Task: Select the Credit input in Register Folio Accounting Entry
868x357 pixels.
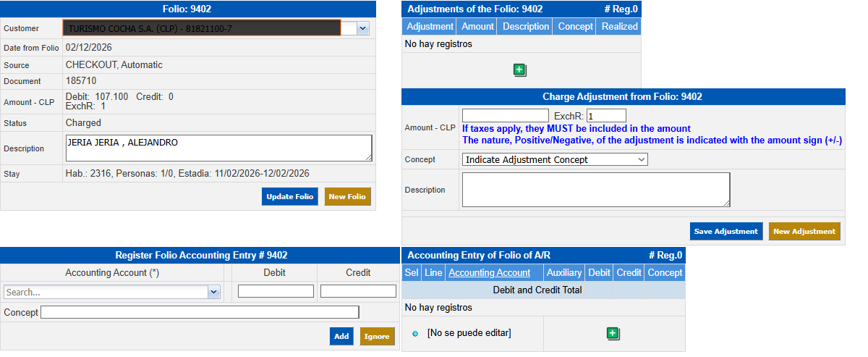Action: [x=358, y=291]
